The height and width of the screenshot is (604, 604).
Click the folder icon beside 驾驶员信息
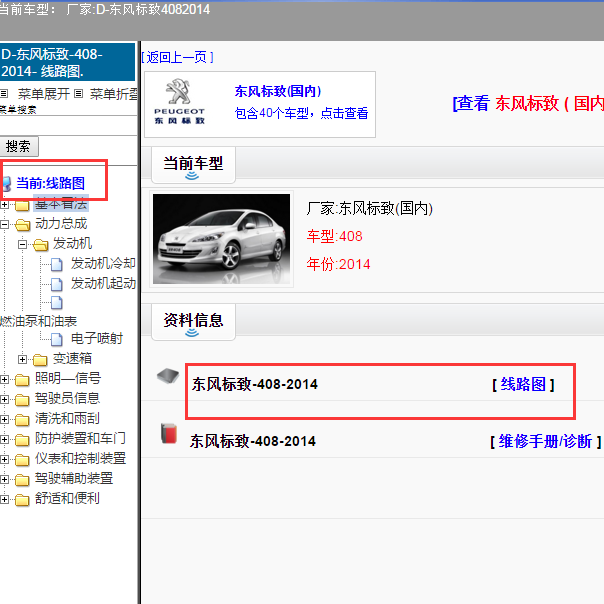[22, 399]
